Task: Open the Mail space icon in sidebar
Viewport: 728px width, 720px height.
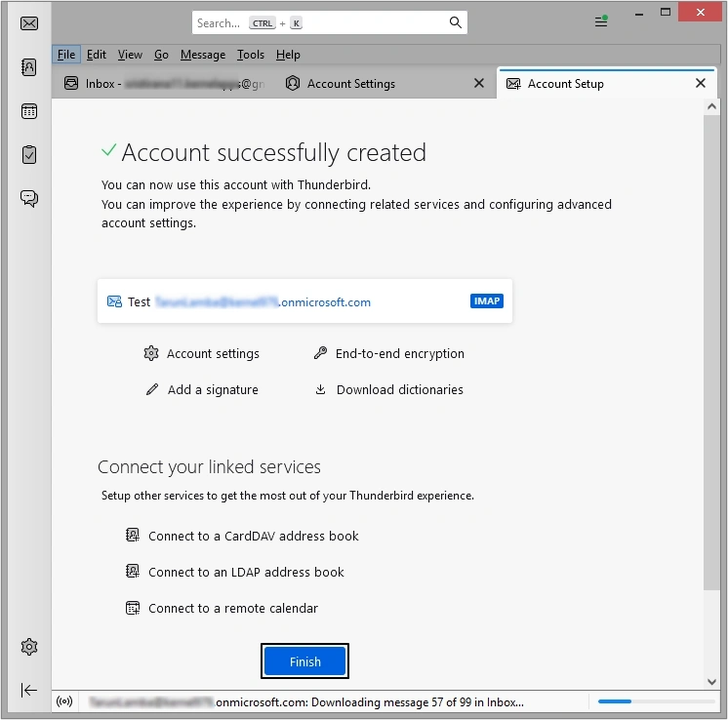Action: (29, 23)
